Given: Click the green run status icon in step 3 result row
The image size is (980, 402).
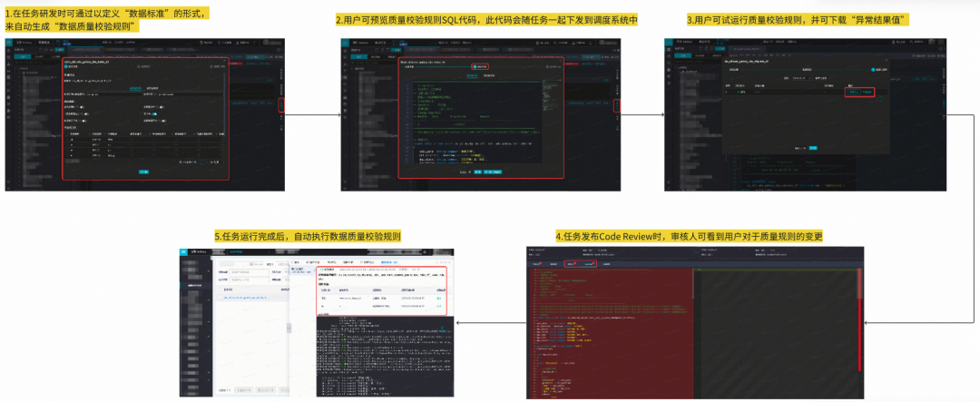Looking at the screenshot, I should 738,93.
